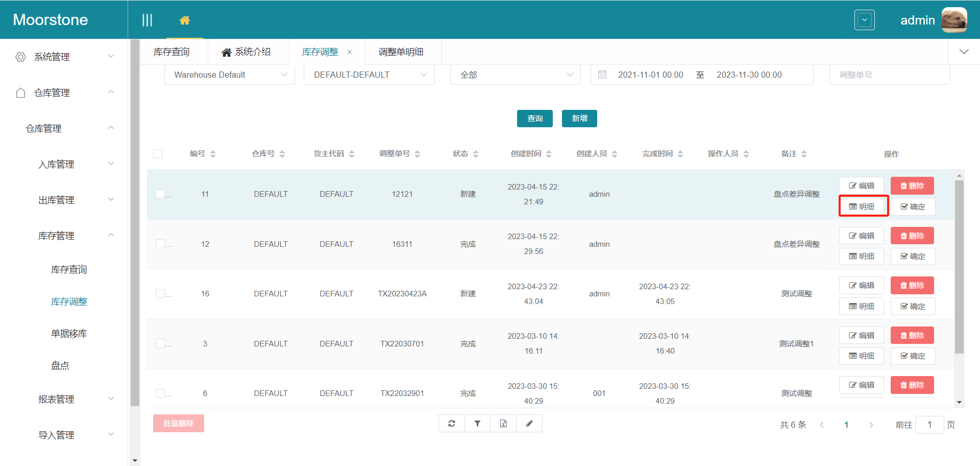The image size is (980, 466).
Task: Switch to the 调整单明细 tab
Action: (401, 52)
